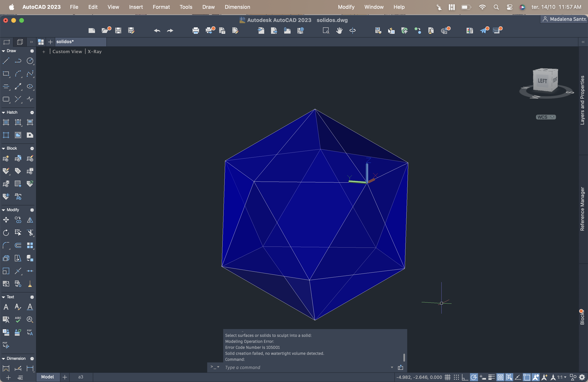Click the Plot printer icon
The width and height of the screenshot is (588, 382).
click(196, 31)
